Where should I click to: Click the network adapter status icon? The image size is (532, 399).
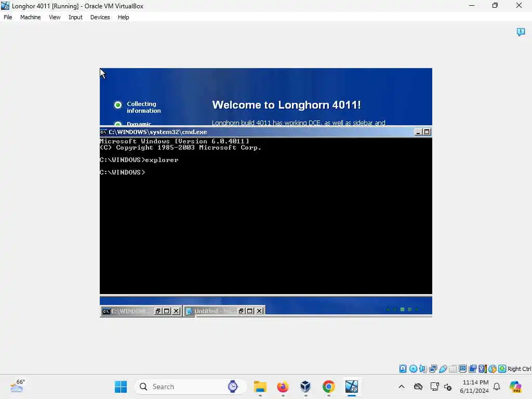[x=433, y=369]
